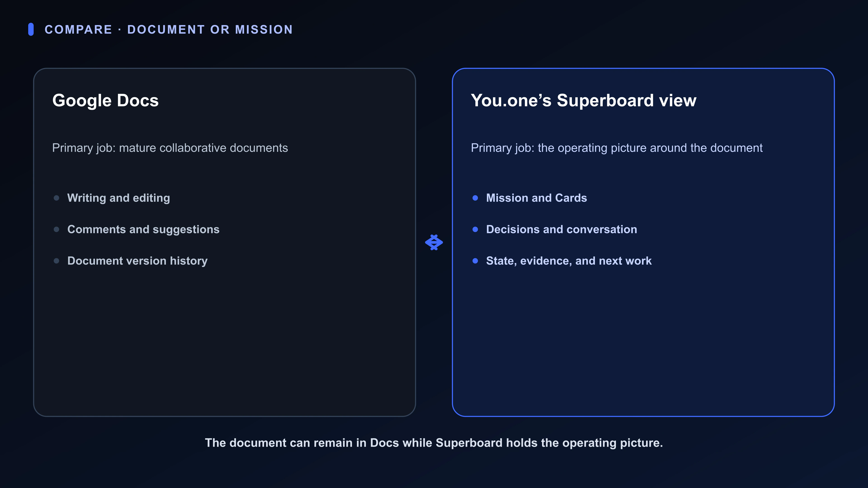The width and height of the screenshot is (868, 488).
Task: Click the blue double-arrow compare icon
Action: tap(434, 242)
